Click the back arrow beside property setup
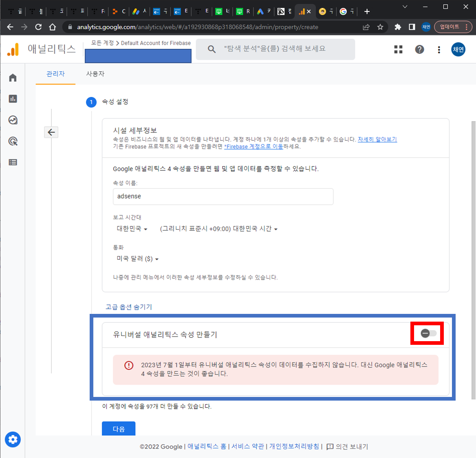 51,132
